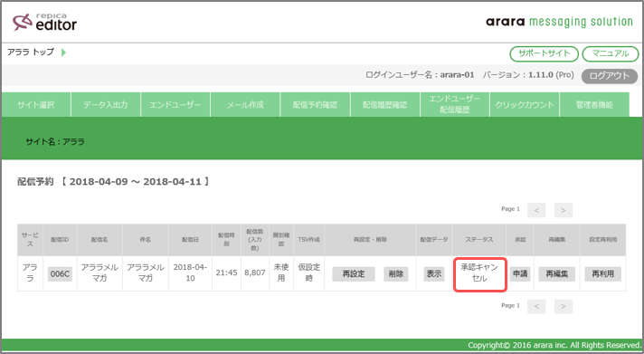Log out with the ログアウト button

coord(610,76)
